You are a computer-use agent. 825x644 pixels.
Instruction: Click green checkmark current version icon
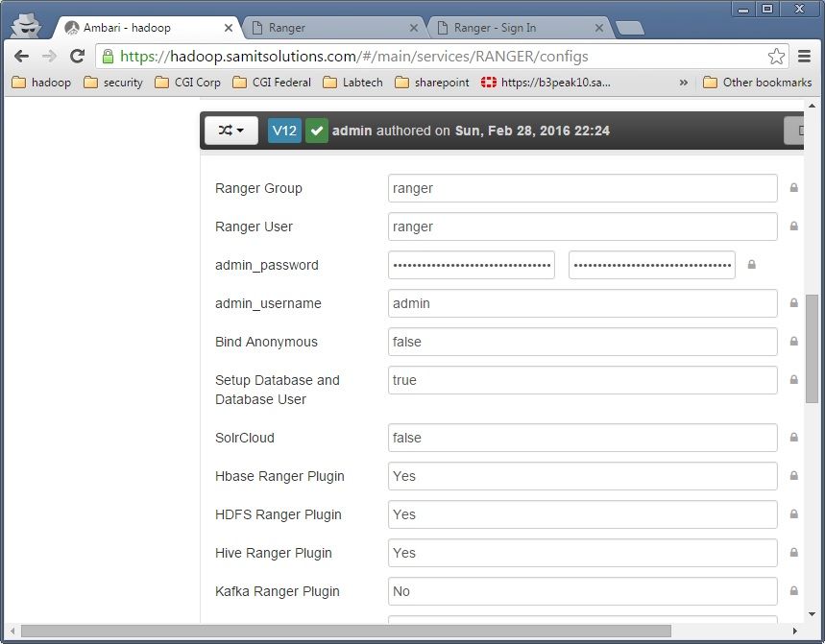pyautogui.click(x=317, y=131)
